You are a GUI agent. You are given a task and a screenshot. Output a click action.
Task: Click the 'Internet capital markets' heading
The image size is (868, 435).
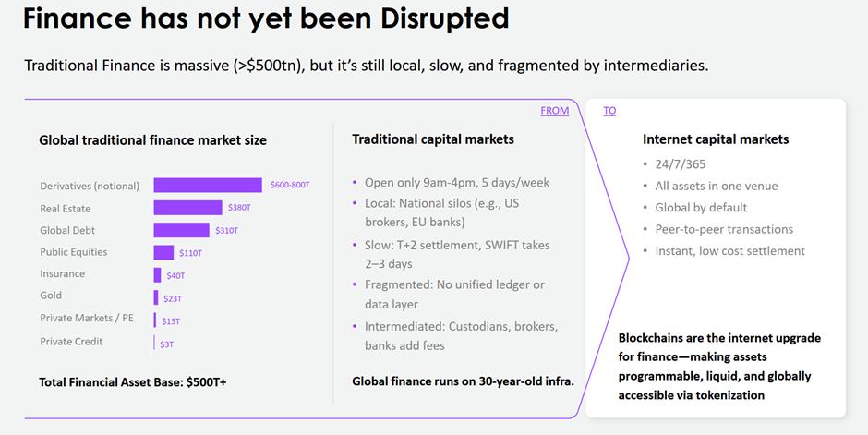[x=716, y=139]
